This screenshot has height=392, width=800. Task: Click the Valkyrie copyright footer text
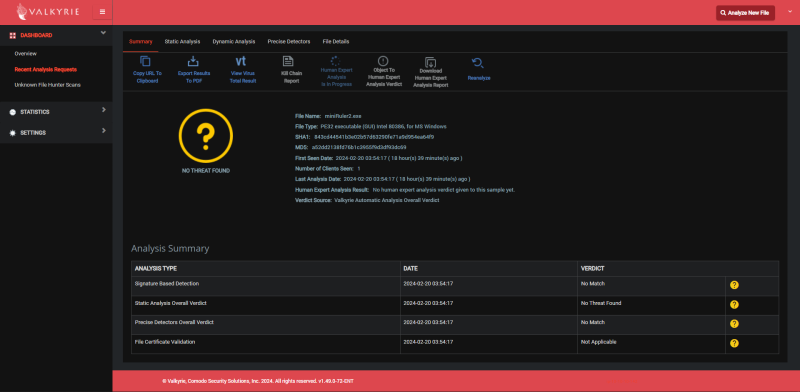[x=258, y=381]
